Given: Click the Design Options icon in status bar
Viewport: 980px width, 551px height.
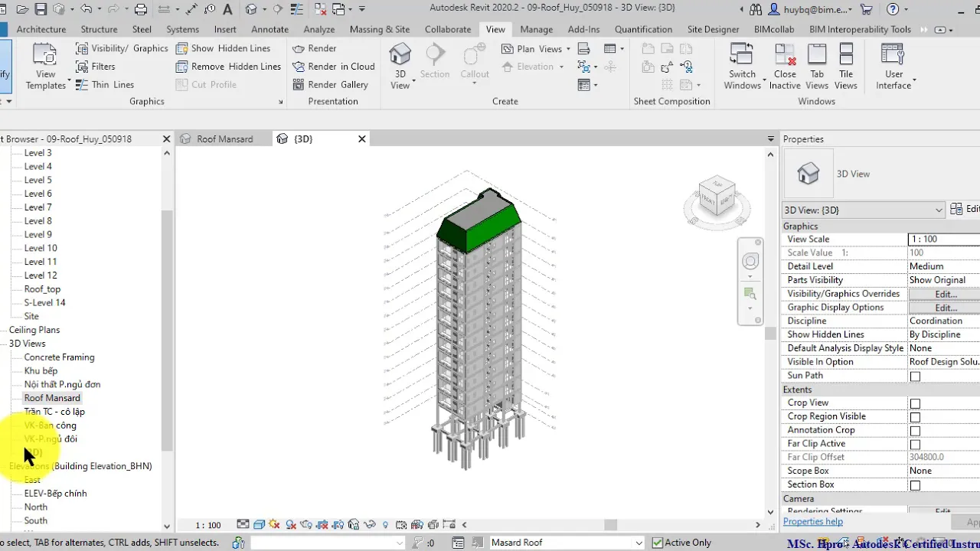Looking at the screenshot, I should 458,543.
